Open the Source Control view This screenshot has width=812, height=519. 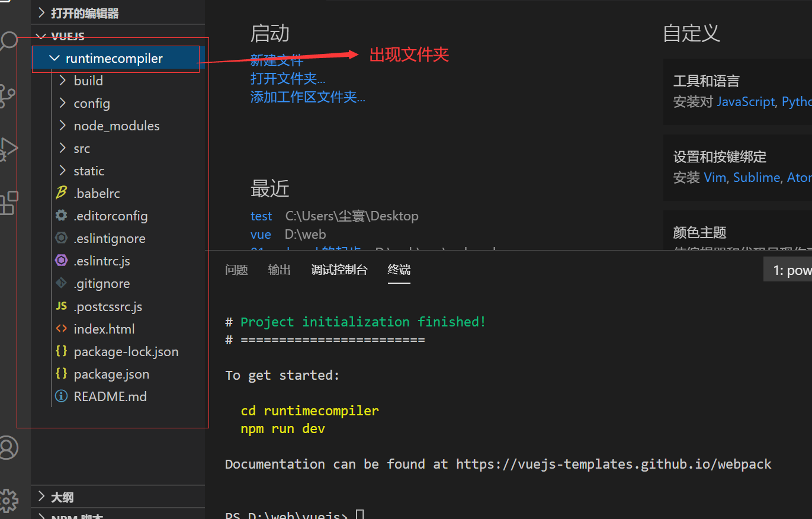tap(7, 95)
